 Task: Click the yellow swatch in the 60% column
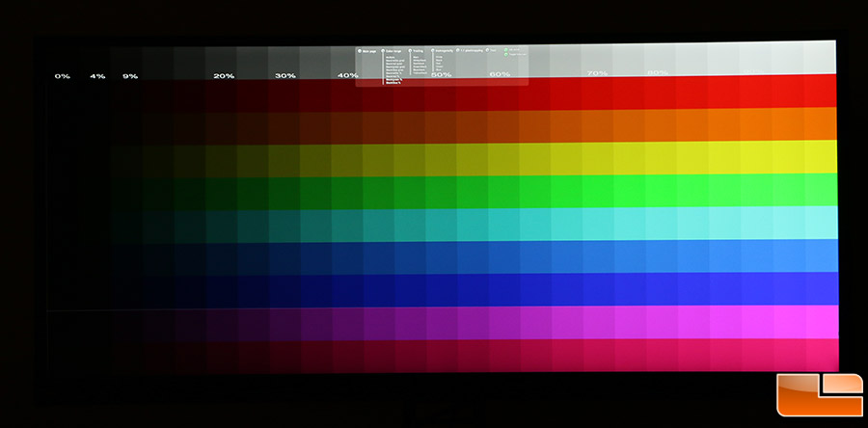click(x=504, y=158)
